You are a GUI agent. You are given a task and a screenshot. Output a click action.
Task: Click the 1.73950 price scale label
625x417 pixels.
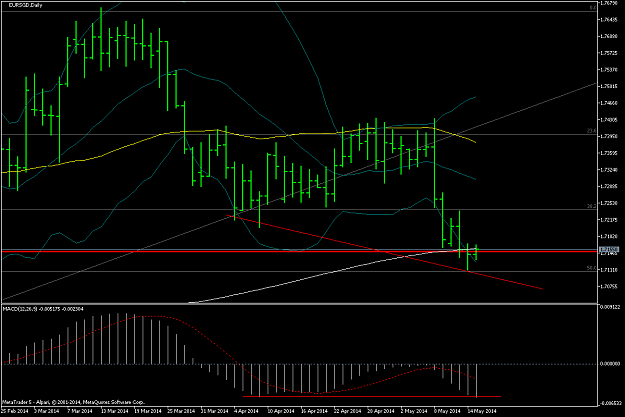(x=609, y=136)
